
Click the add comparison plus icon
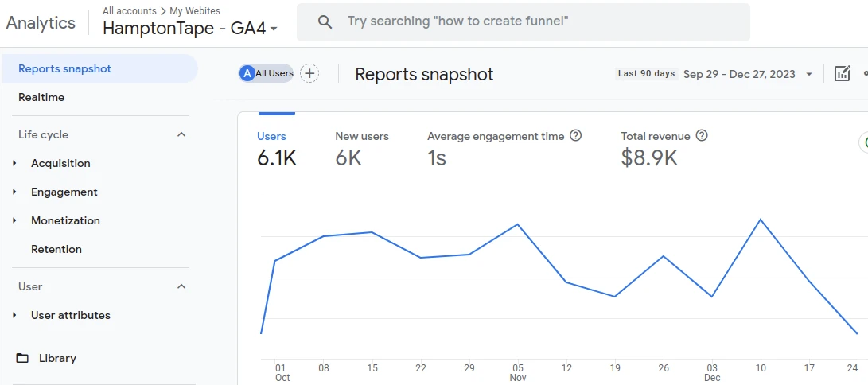[309, 73]
